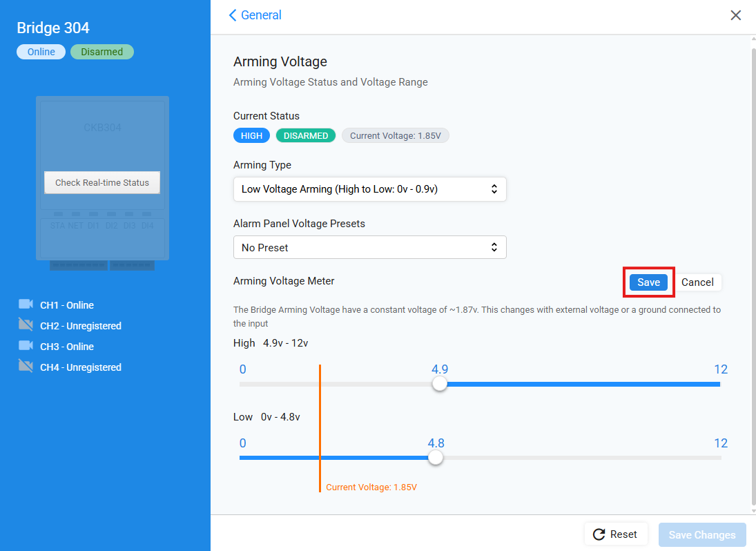Close the settings panel with X
The image size is (756, 551).
pyautogui.click(x=736, y=15)
